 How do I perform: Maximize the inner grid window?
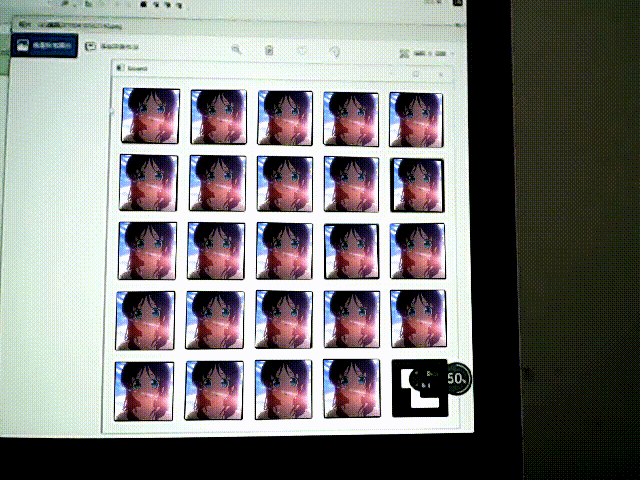(x=416, y=74)
